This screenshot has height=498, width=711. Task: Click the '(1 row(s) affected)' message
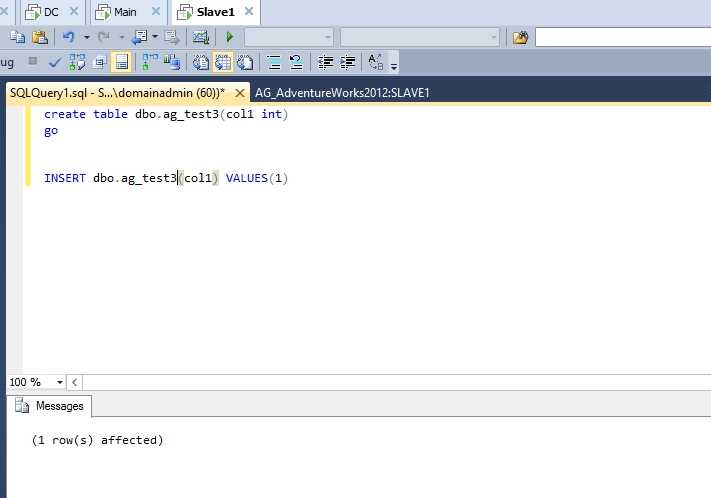coord(97,440)
